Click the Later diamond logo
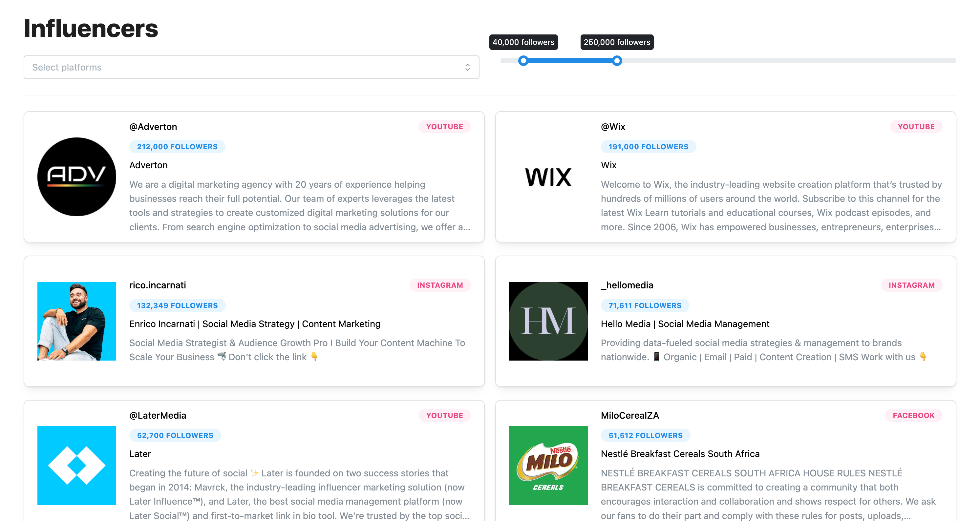 click(77, 466)
